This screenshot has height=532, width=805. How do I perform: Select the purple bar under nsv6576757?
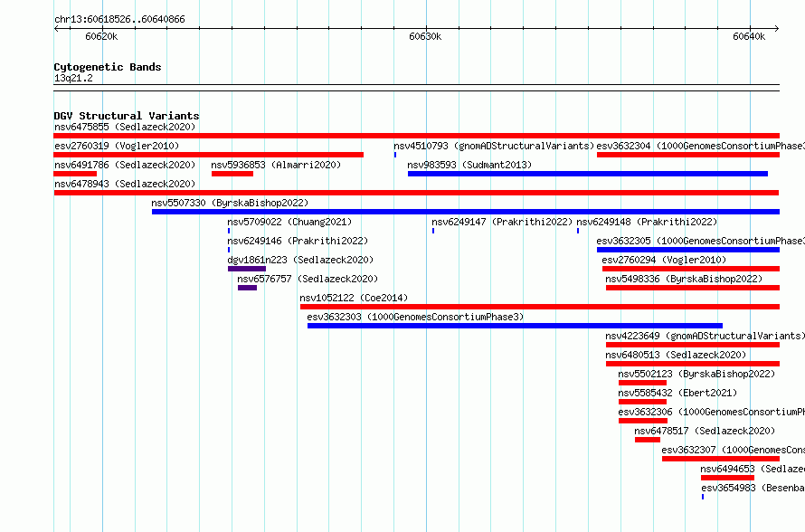pyautogui.click(x=248, y=288)
